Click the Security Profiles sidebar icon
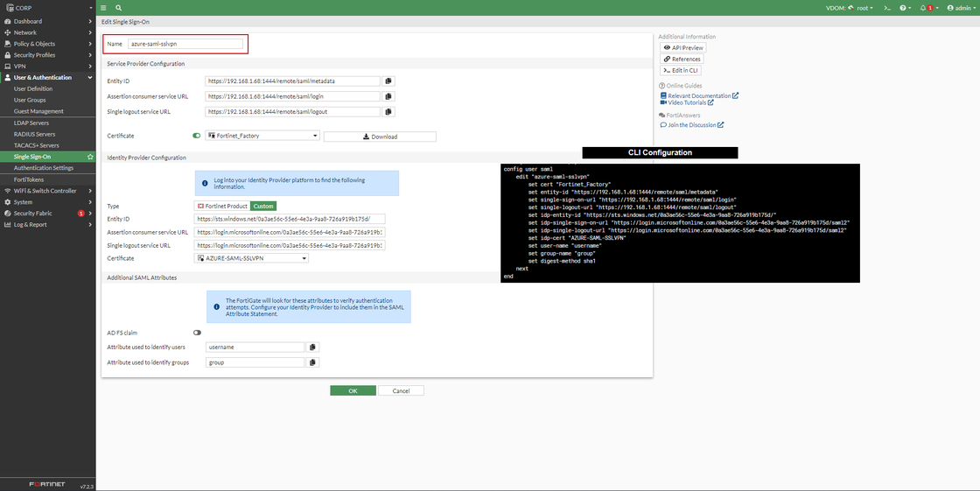 pos(8,55)
